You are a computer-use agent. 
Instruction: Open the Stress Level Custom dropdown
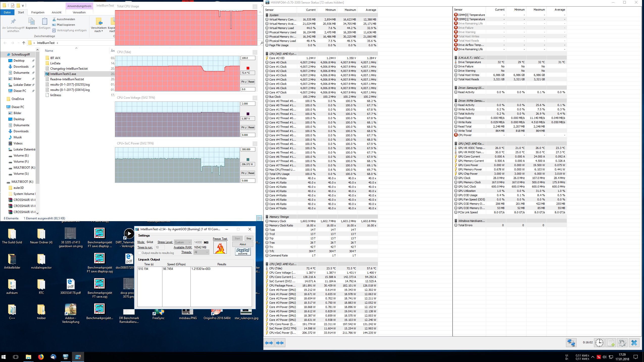point(183,242)
